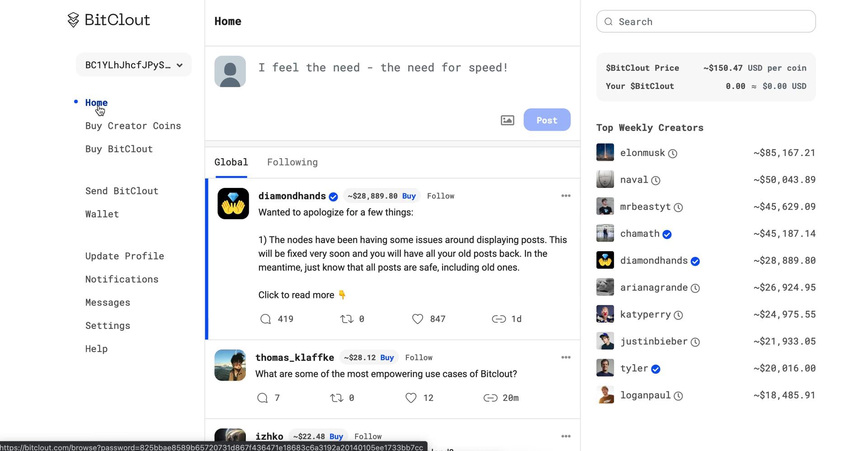The image size is (868, 451).
Task: Follow diamondhands
Action: tap(440, 196)
